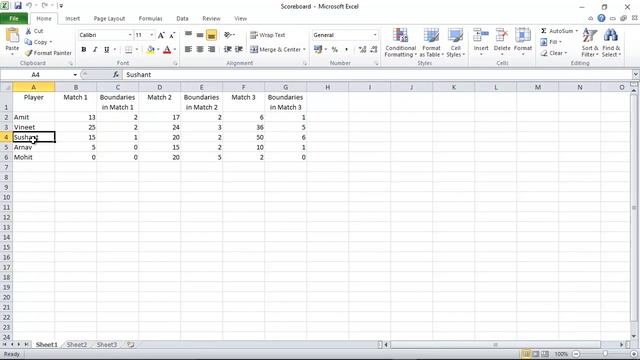Switch to the Review tab

pos(211,18)
